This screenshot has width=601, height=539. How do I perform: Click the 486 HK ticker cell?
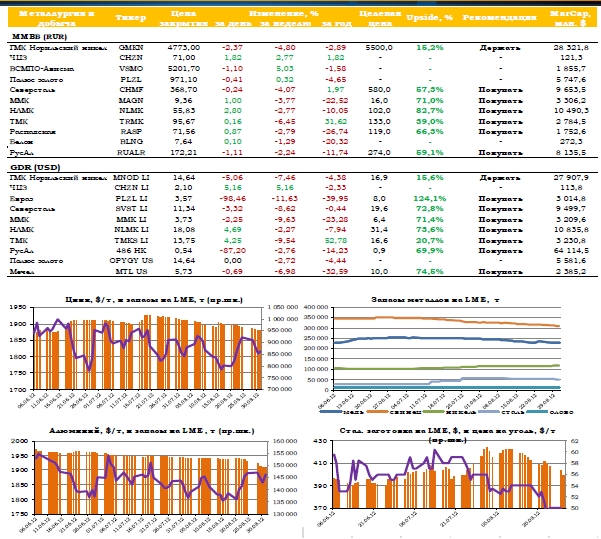click(131, 251)
